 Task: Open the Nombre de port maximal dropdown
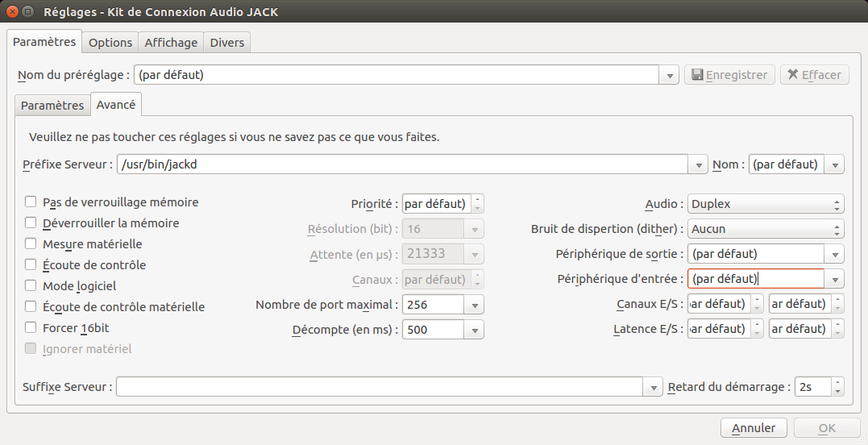[x=475, y=306]
